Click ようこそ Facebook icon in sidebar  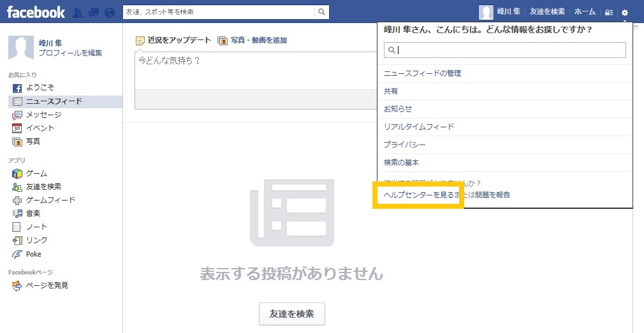click(x=17, y=88)
